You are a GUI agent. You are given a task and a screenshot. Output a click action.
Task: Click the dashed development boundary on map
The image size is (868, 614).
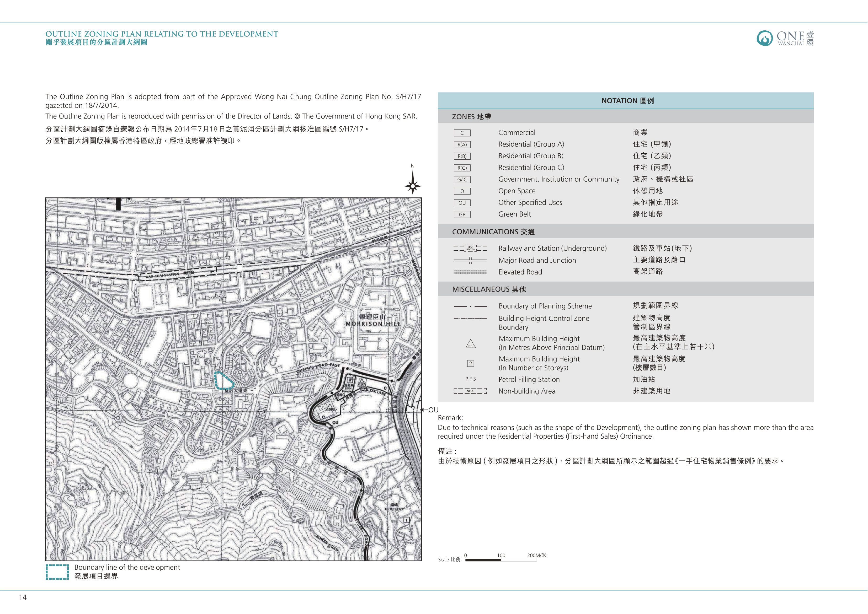(x=224, y=380)
